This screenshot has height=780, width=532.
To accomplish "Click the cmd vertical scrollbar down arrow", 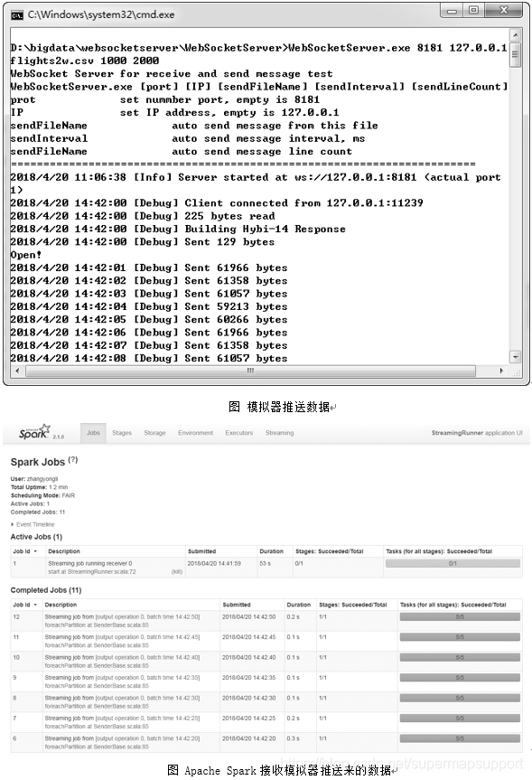I will point(516,357).
